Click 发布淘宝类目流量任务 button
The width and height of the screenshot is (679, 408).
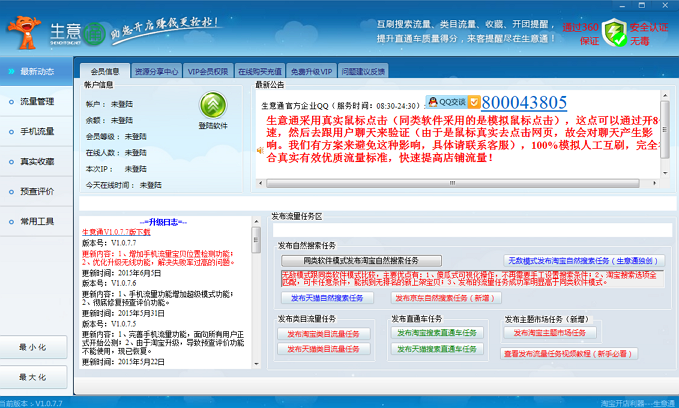[323, 334]
